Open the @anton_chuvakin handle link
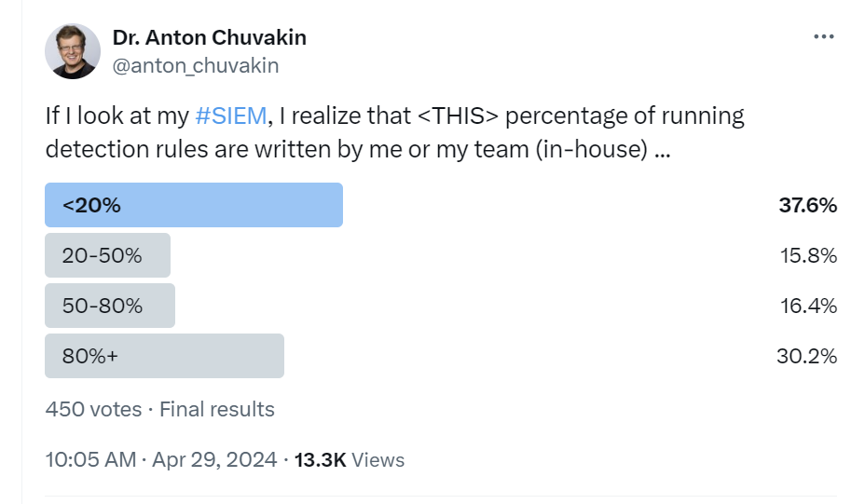Viewport: 851px width, 504px height. [196, 65]
